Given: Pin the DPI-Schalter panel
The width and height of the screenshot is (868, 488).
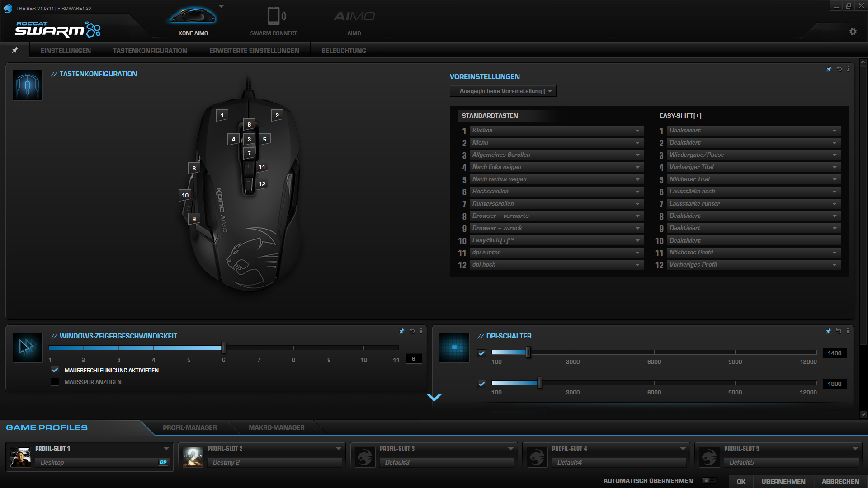Looking at the screenshot, I should click(828, 331).
